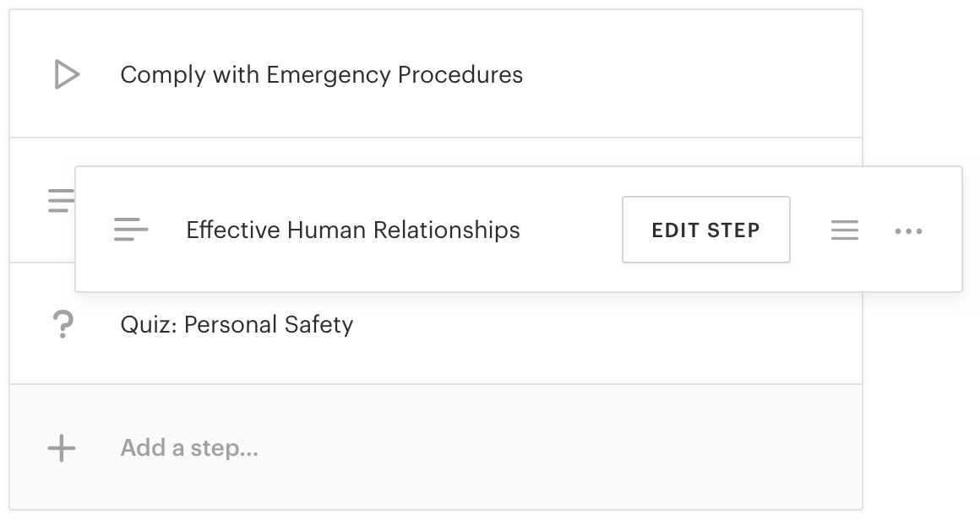The height and width of the screenshot is (520, 980).
Task: Grab the drag handle icon right of EDIT STEP
Action: (x=844, y=230)
